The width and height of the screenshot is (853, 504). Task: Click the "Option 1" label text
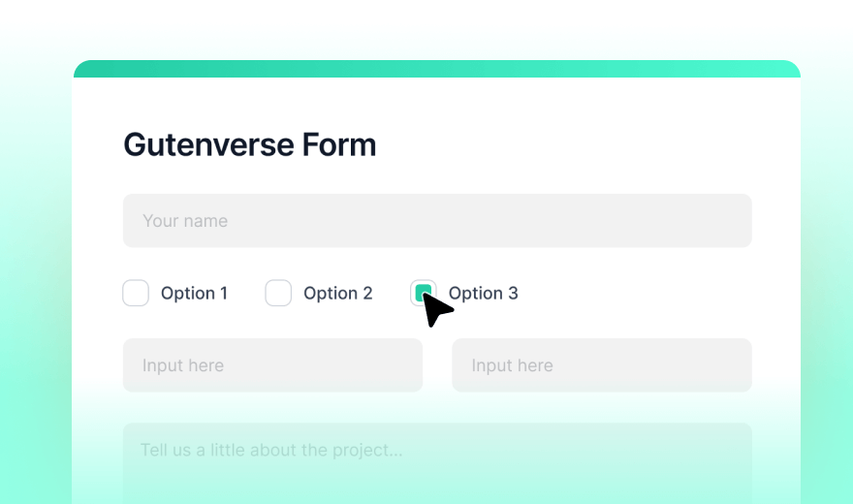pyautogui.click(x=194, y=293)
